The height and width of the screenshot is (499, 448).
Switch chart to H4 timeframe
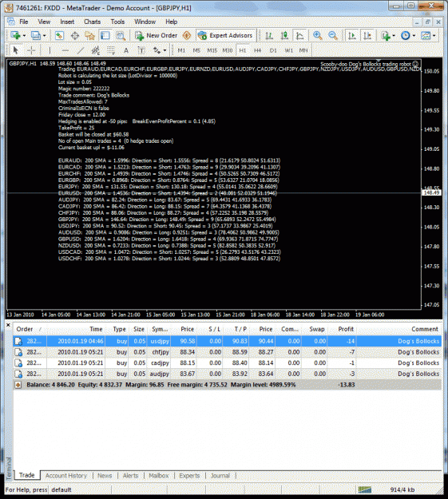(258, 50)
